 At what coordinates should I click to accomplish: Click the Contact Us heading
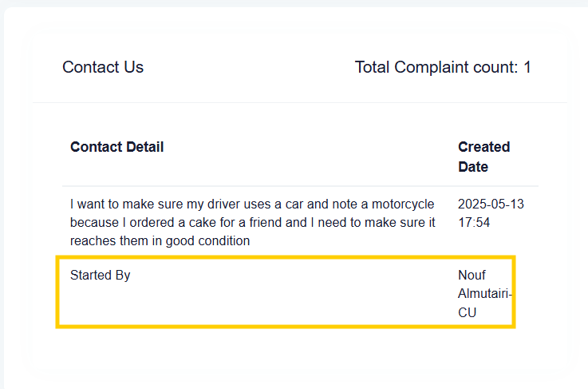pos(103,67)
